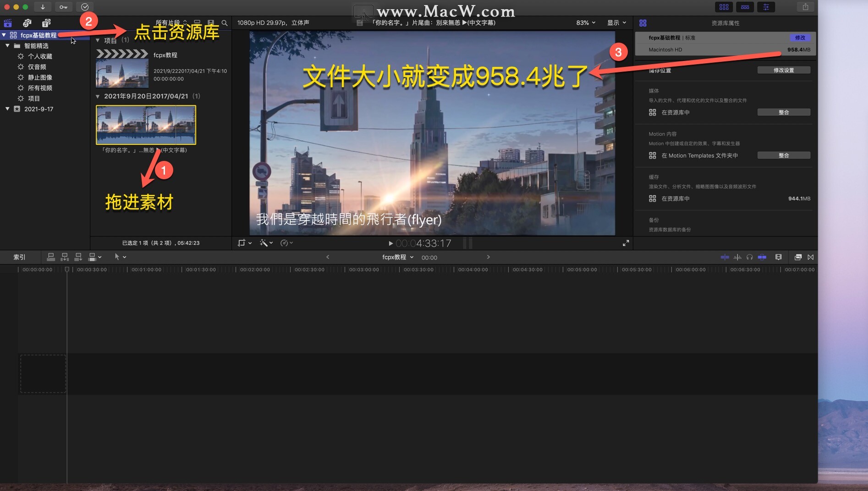Click the browser search magnifier icon
The height and width of the screenshot is (491, 868).
tap(225, 22)
